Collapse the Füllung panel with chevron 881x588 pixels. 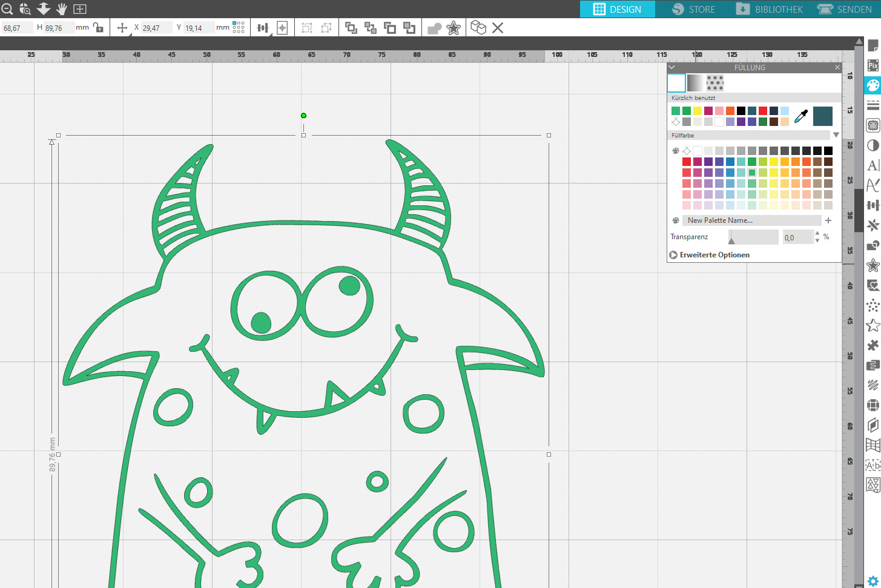coord(671,67)
